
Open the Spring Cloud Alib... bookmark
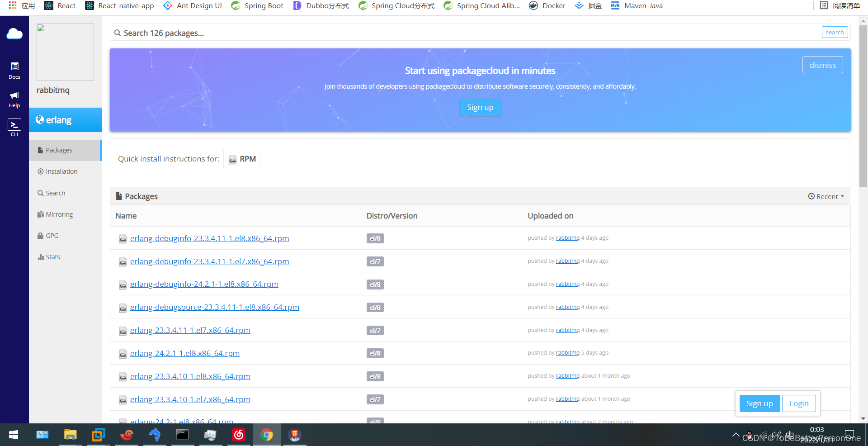click(x=482, y=5)
